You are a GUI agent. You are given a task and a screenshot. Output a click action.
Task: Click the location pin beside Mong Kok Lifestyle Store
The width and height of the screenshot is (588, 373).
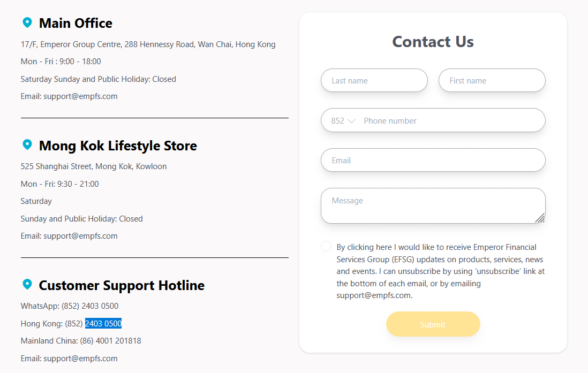pyautogui.click(x=27, y=144)
